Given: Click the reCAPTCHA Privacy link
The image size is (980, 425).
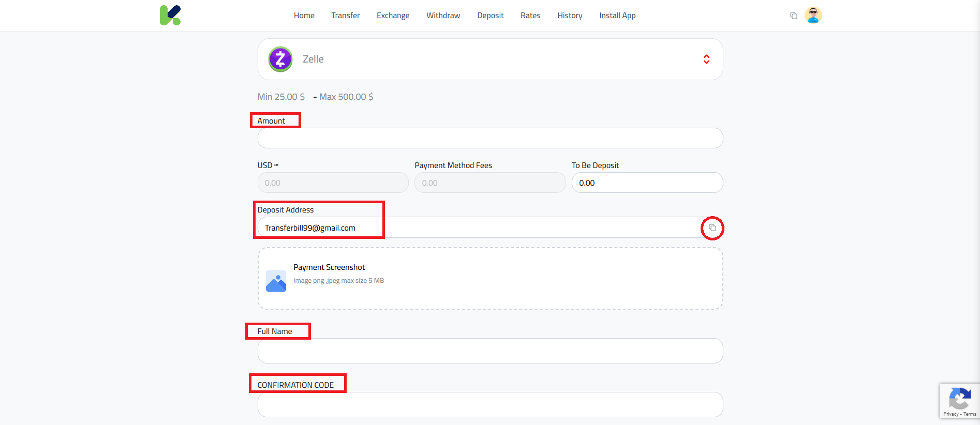Looking at the screenshot, I should tap(951, 414).
